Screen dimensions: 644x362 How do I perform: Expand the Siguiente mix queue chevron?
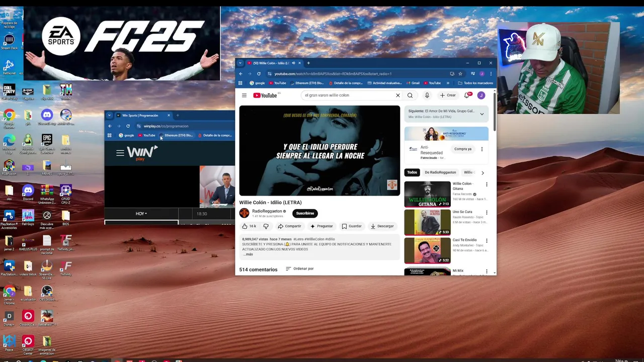[481, 114]
